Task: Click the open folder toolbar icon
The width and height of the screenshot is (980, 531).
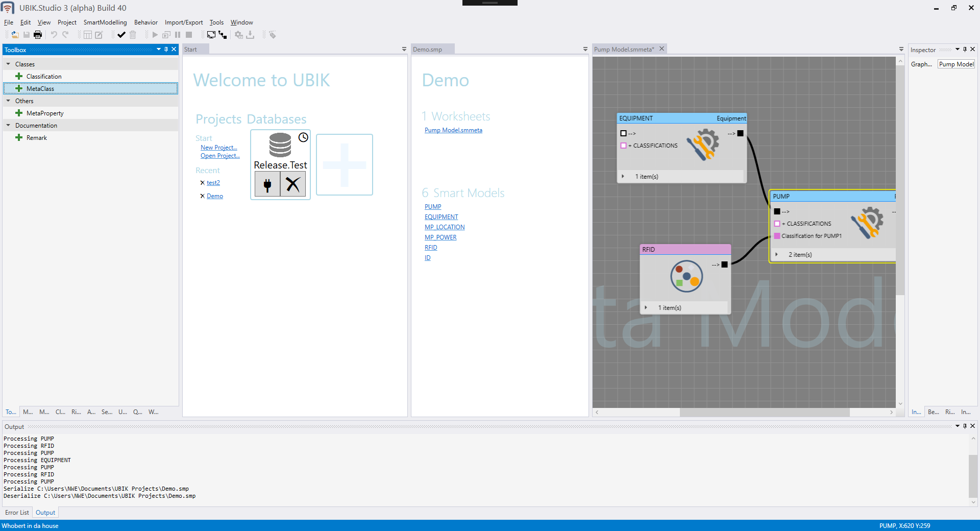Action: pyautogui.click(x=15, y=35)
